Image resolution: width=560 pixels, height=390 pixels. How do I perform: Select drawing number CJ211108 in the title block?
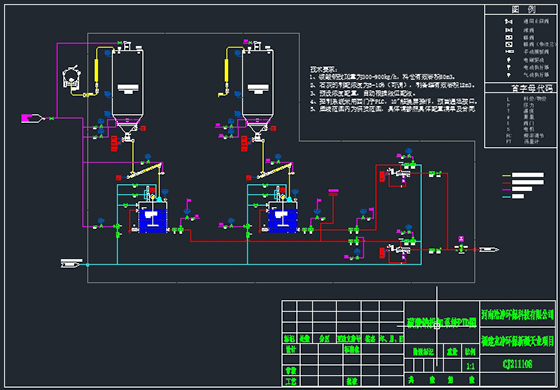pyautogui.click(x=517, y=364)
